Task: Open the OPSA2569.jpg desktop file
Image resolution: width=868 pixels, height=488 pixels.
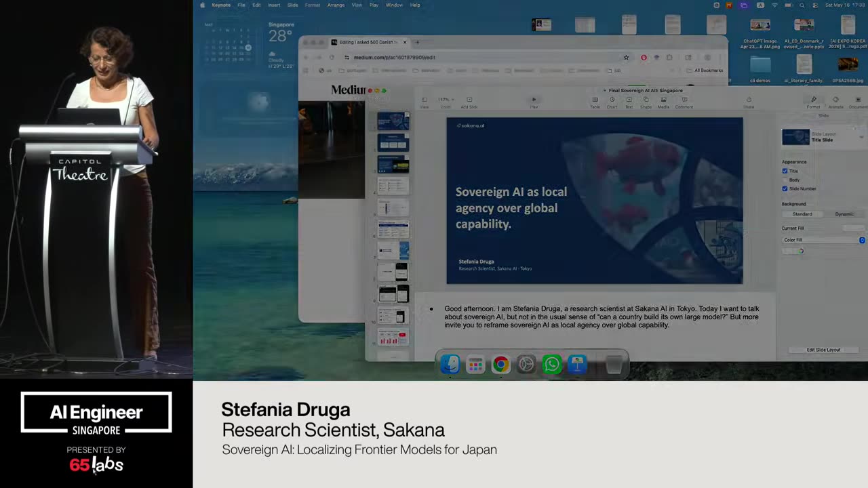Action: (848, 69)
